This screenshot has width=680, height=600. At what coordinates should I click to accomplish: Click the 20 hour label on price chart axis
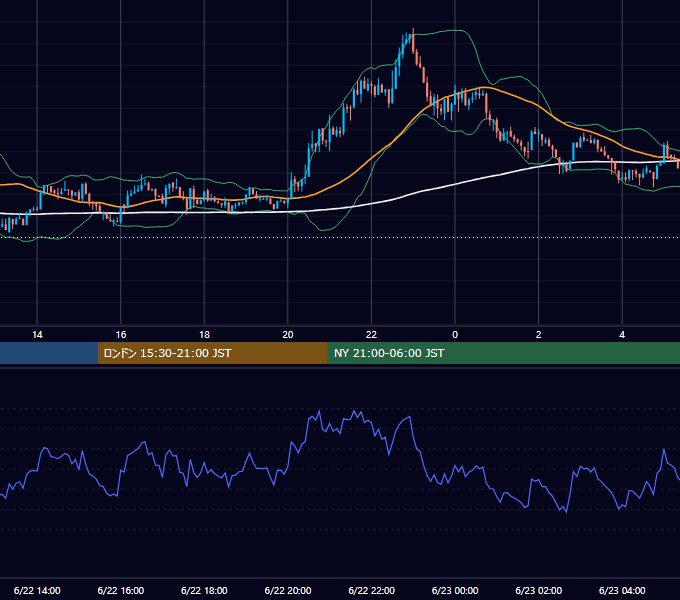[x=288, y=335]
